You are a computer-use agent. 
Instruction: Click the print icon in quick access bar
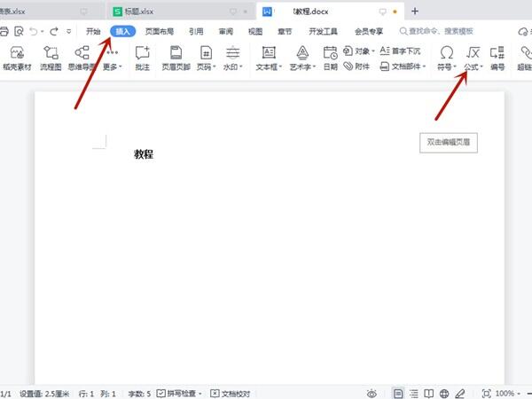[4, 32]
